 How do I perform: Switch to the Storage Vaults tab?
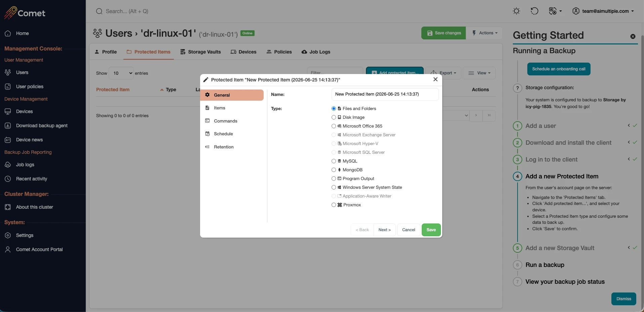[x=200, y=52]
